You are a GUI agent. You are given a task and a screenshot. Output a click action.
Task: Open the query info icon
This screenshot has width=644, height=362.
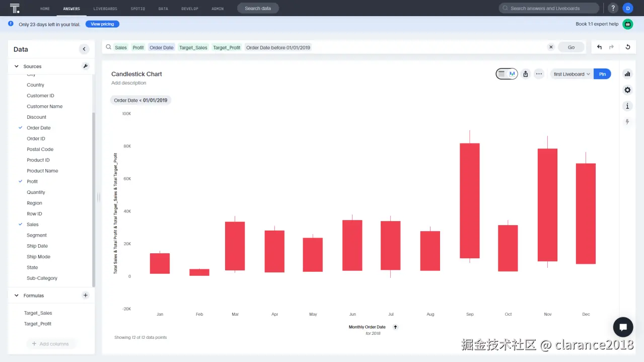pos(627,106)
